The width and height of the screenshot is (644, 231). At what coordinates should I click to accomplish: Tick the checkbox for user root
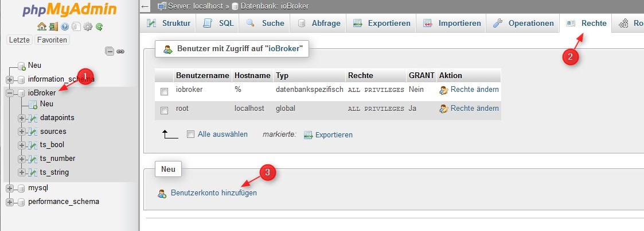pyautogui.click(x=164, y=111)
